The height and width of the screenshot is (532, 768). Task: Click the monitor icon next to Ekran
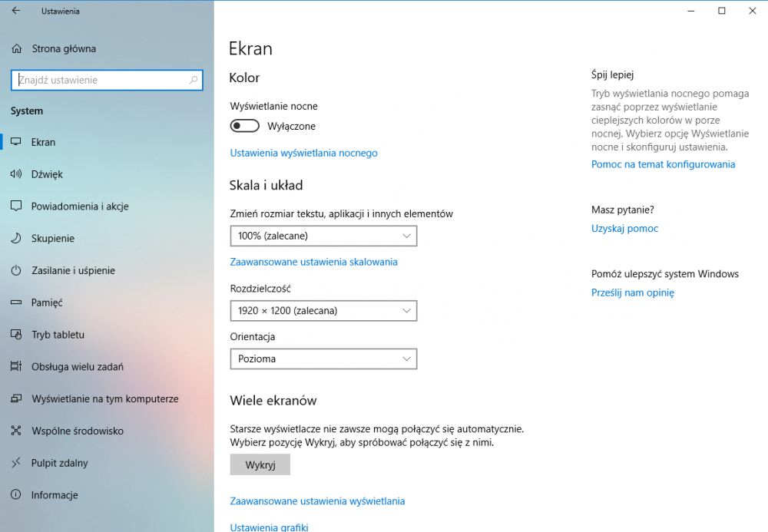[16, 142]
